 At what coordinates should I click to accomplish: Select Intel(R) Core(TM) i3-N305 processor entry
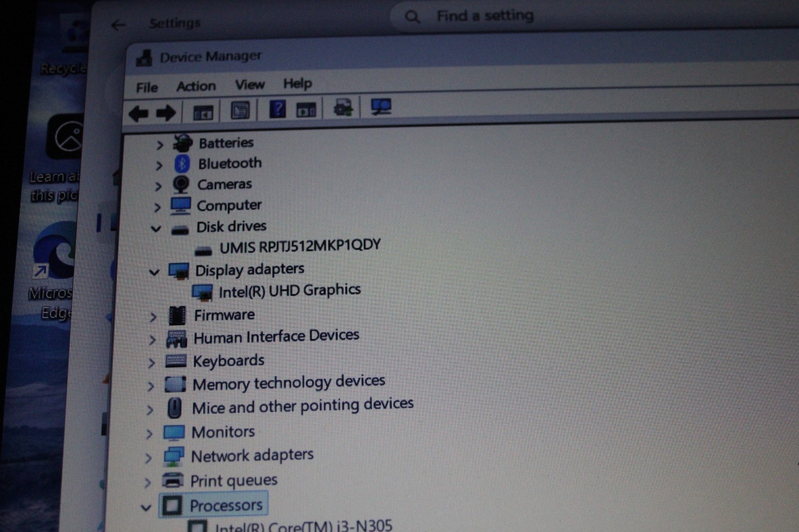pyautogui.click(x=303, y=526)
